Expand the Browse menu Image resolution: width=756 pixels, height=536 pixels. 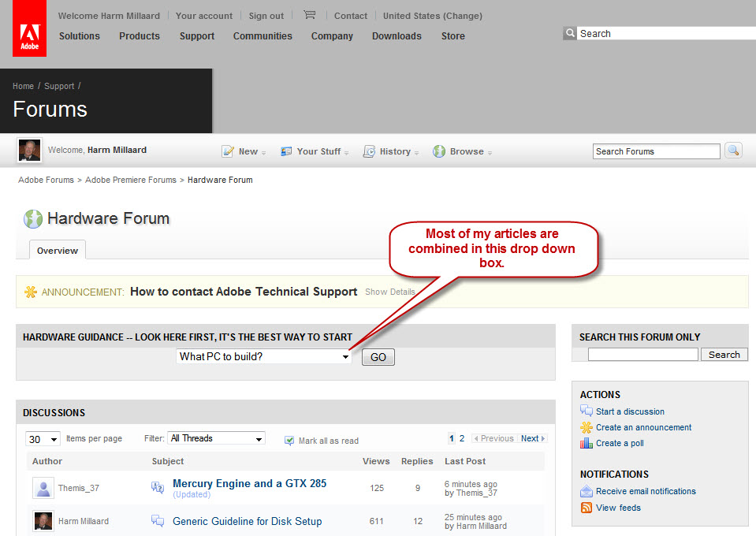point(463,151)
